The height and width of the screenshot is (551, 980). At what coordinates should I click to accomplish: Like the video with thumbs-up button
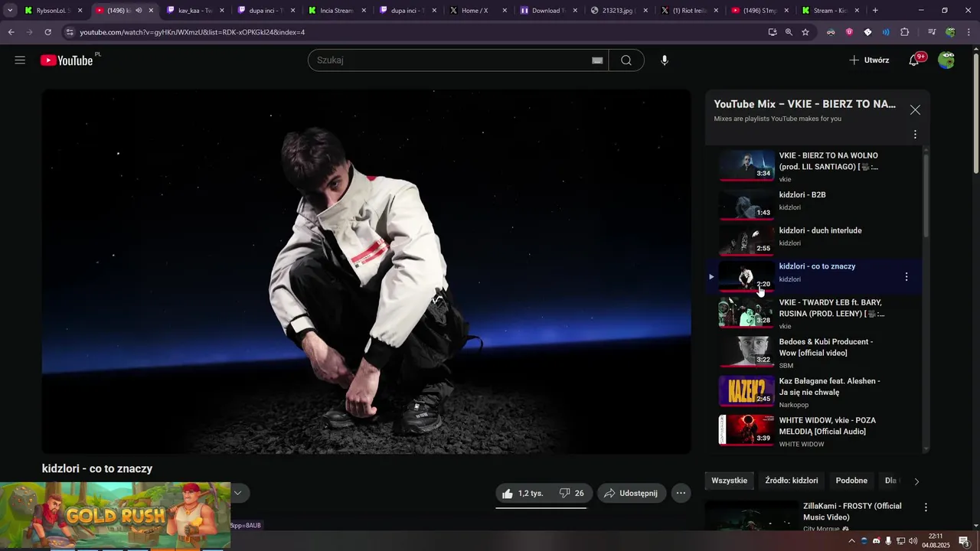point(522,494)
